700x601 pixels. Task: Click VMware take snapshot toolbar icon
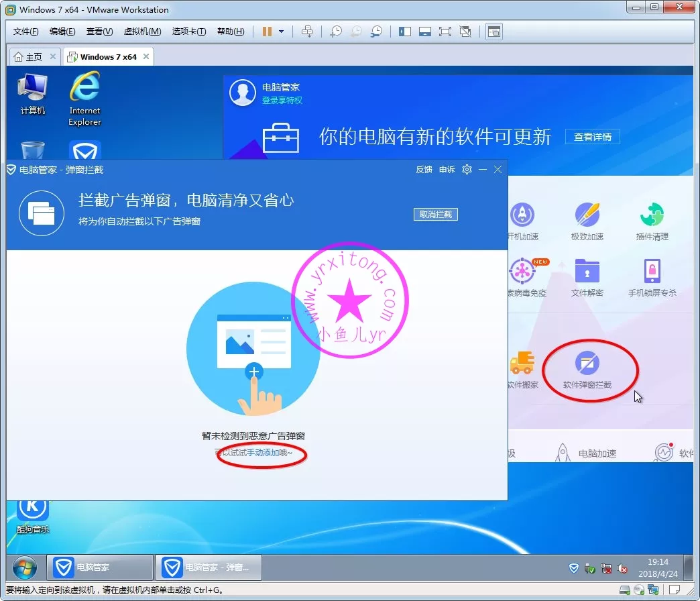click(x=336, y=32)
